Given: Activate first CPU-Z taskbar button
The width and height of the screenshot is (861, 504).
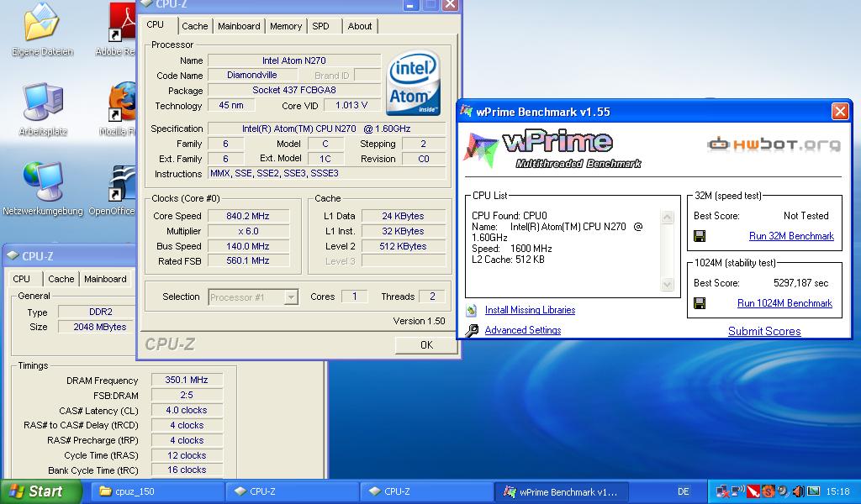Looking at the screenshot, I should (292, 491).
